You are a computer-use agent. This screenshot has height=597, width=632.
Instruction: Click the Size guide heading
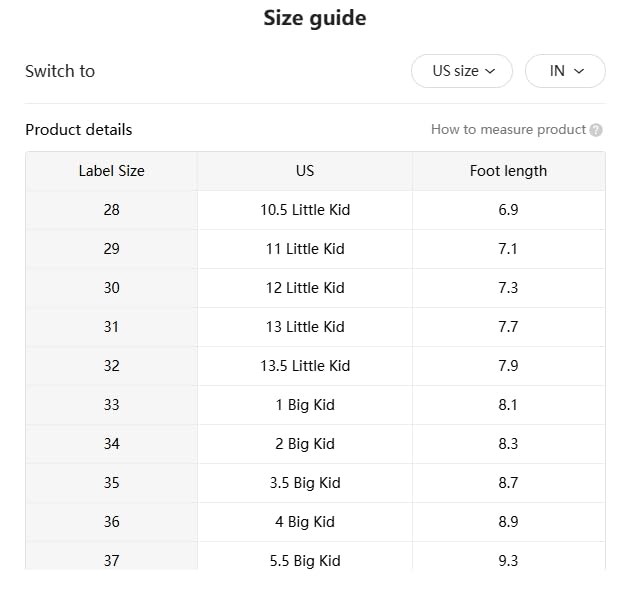coord(315,18)
